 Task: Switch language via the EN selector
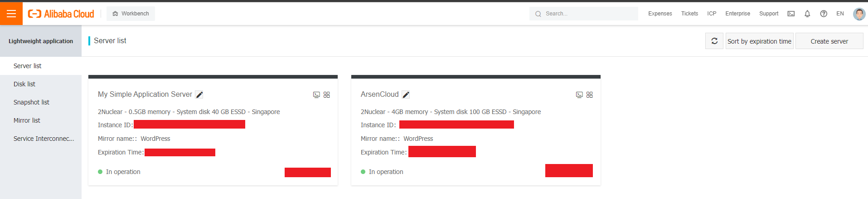tap(840, 14)
